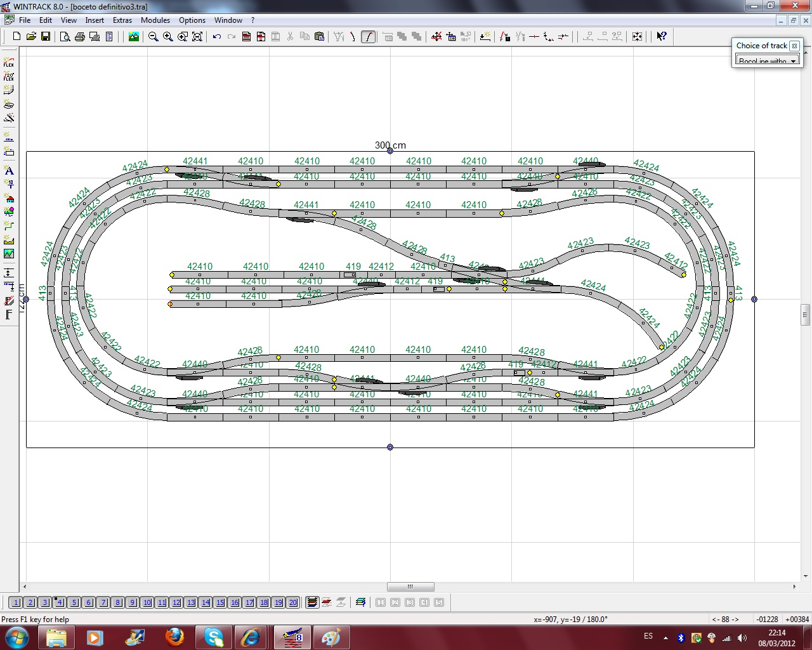
Task: Click the horizontal scrollbar thumb
Action: pyautogui.click(x=410, y=587)
